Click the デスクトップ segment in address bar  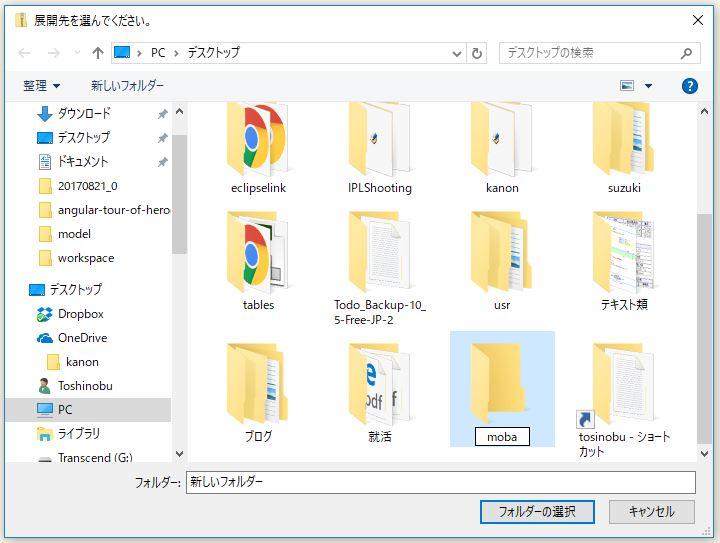click(214, 53)
